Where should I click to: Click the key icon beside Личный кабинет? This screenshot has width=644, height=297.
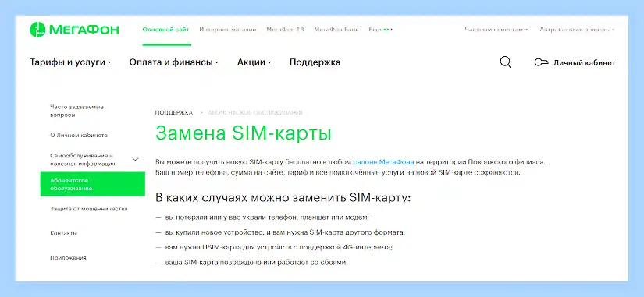tap(541, 63)
